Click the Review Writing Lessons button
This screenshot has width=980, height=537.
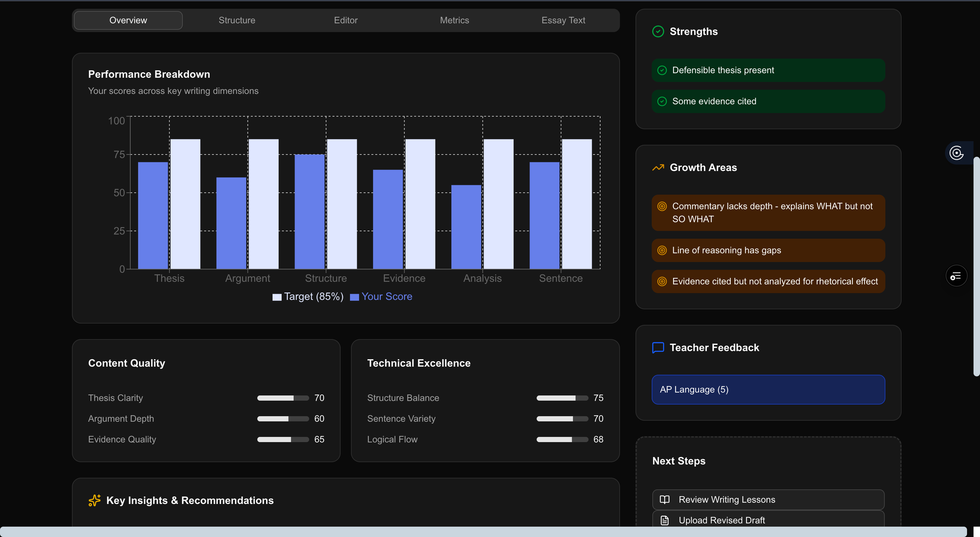[x=768, y=499]
